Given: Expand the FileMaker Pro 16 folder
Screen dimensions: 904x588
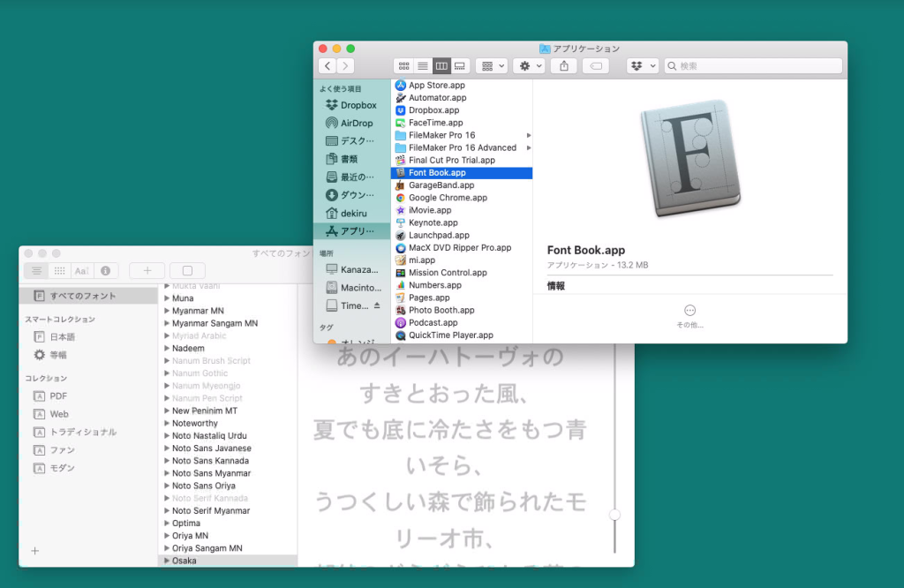Looking at the screenshot, I should [x=529, y=135].
